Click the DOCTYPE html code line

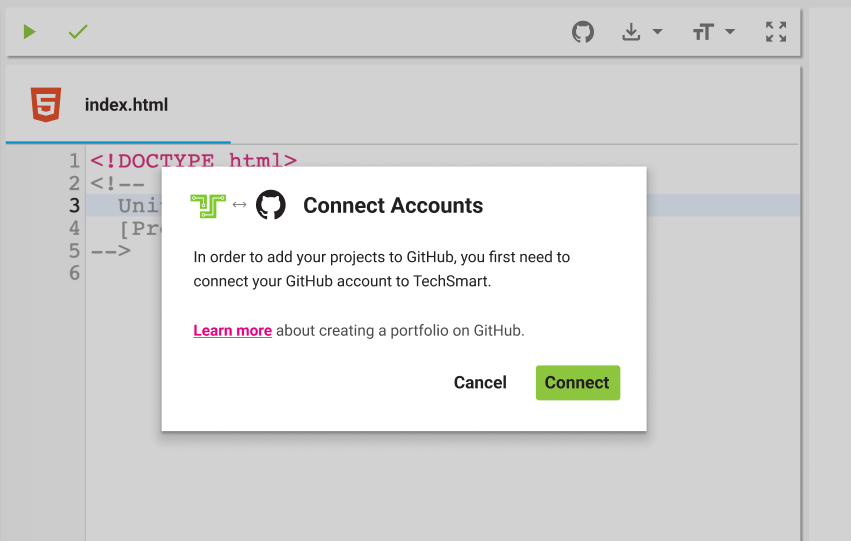tap(193, 160)
